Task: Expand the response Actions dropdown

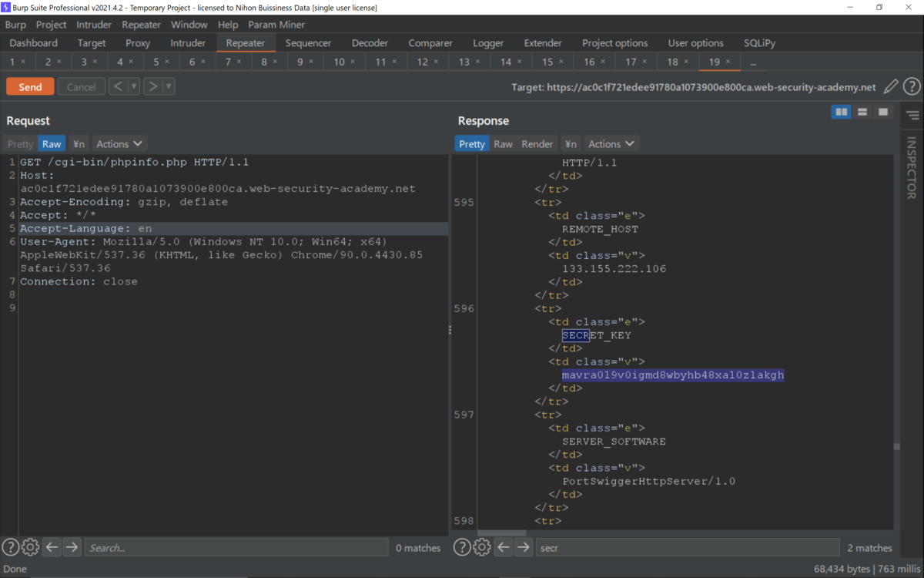Action: pyautogui.click(x=611, y=143)
